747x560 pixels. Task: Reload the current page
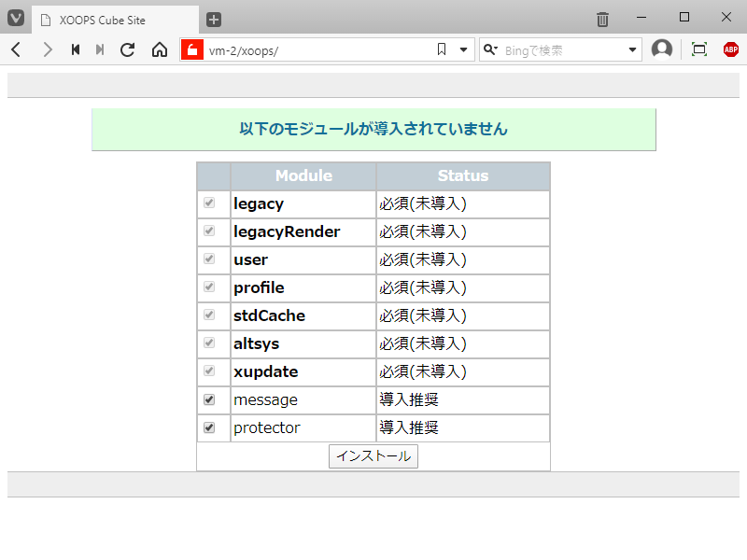[x=127, y=49]
